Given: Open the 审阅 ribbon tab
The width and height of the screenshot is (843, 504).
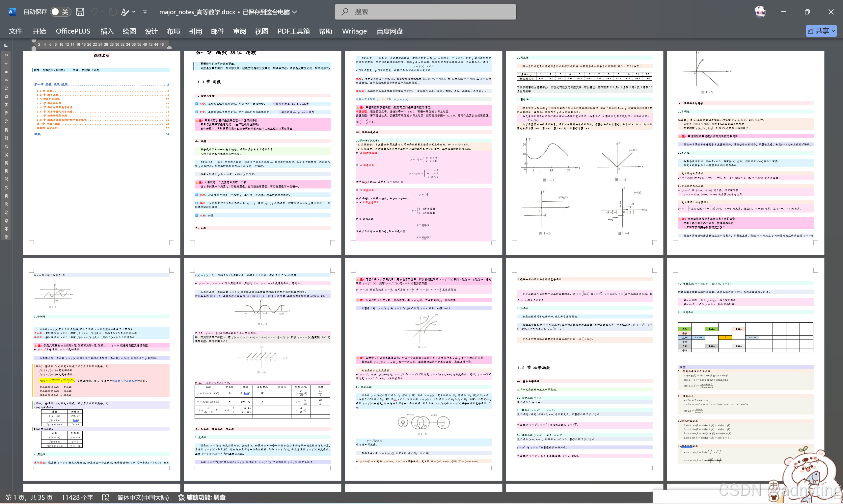Looking at the screenshot, I should coord(239,31).
